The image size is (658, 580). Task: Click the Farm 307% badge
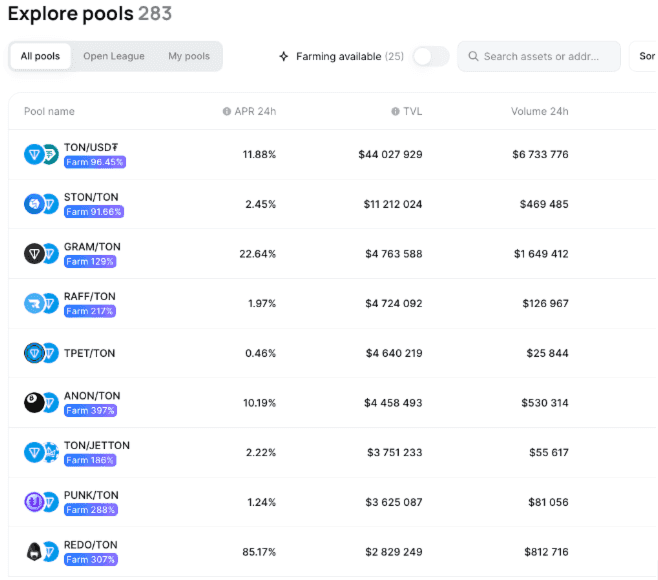click(91, 559)
